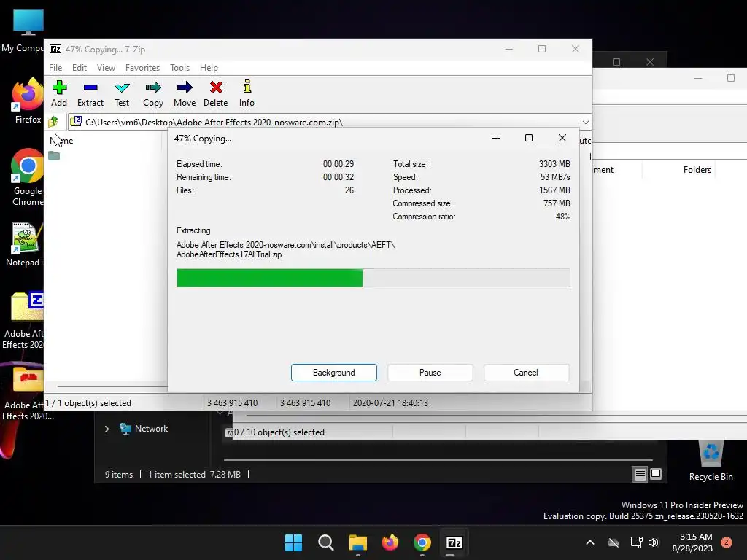747x560 pixels.
Task: Click the Test toolbar icon
Action: coord(122,93)
